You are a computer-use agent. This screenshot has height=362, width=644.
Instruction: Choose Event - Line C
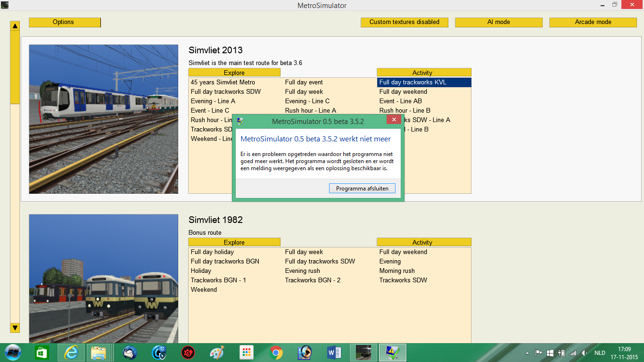210,111
